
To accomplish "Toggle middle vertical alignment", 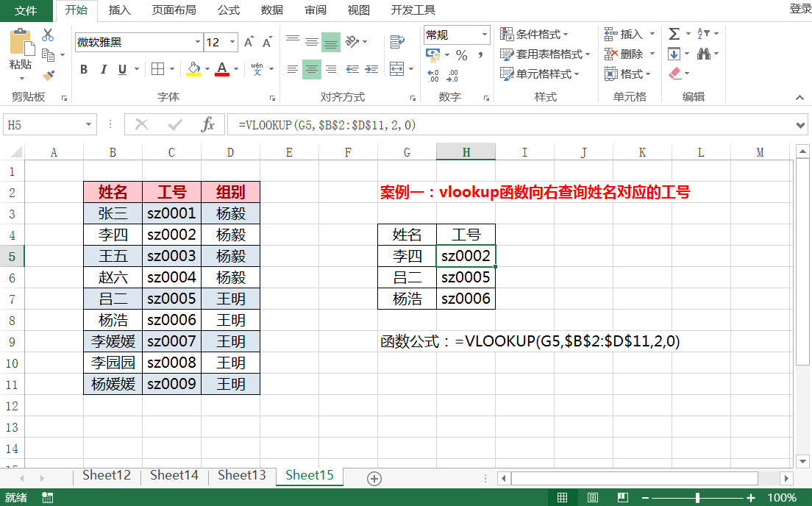I will pyautogui.click(x=312, y=42).
